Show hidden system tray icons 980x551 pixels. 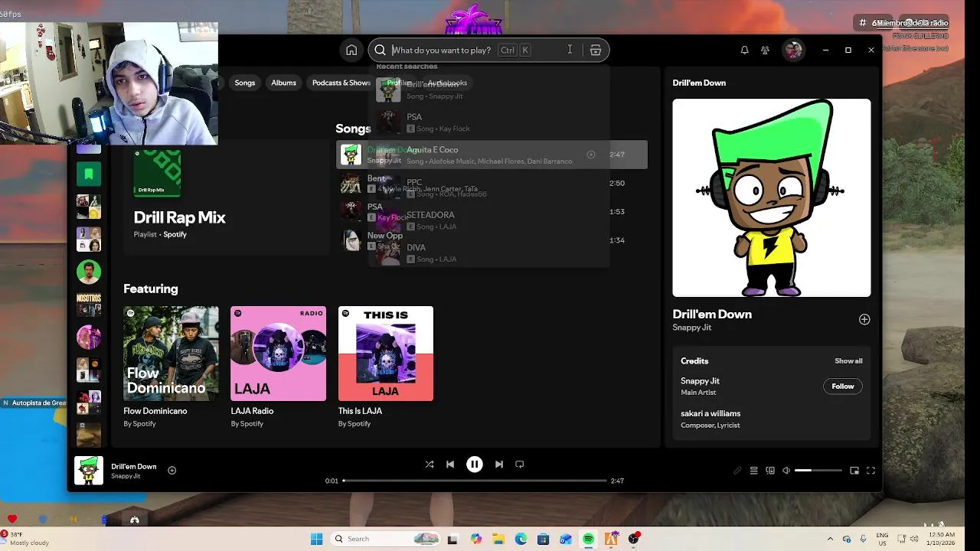(831, 539)
